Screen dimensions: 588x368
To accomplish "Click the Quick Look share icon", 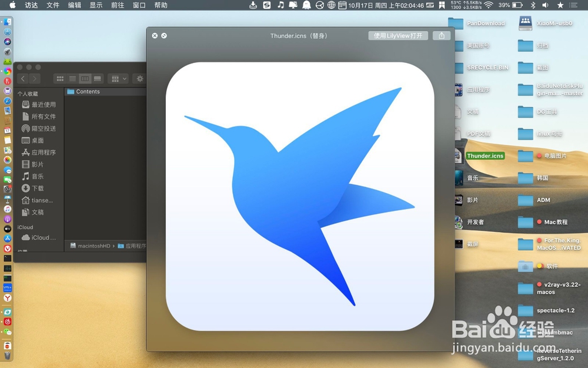I will coord(442,36).
